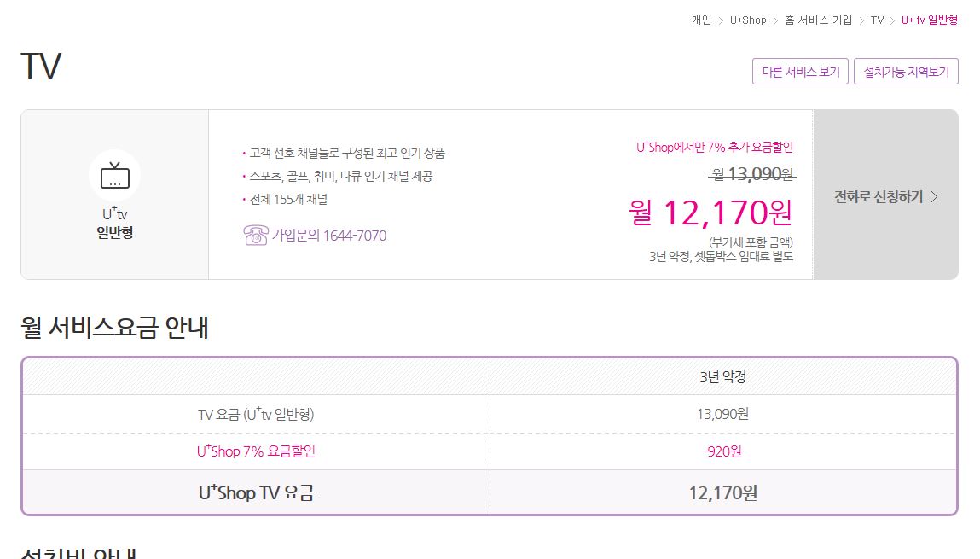
Task: Click the U+Shop TV 요금 total row label
Action: [x=256, y=493]
